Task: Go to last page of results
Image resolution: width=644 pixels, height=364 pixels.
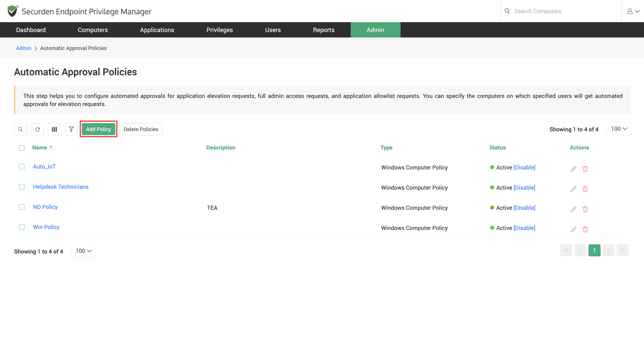Action: point(623,250)
